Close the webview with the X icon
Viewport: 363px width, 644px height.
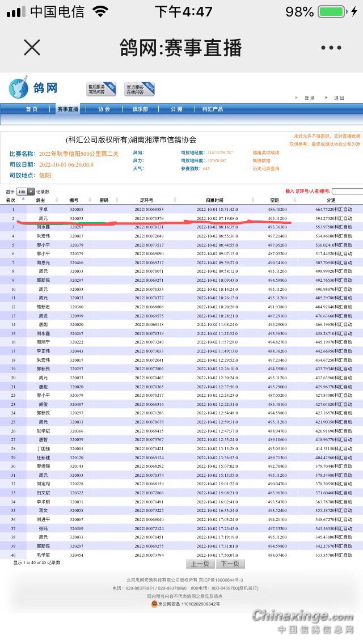32,48
